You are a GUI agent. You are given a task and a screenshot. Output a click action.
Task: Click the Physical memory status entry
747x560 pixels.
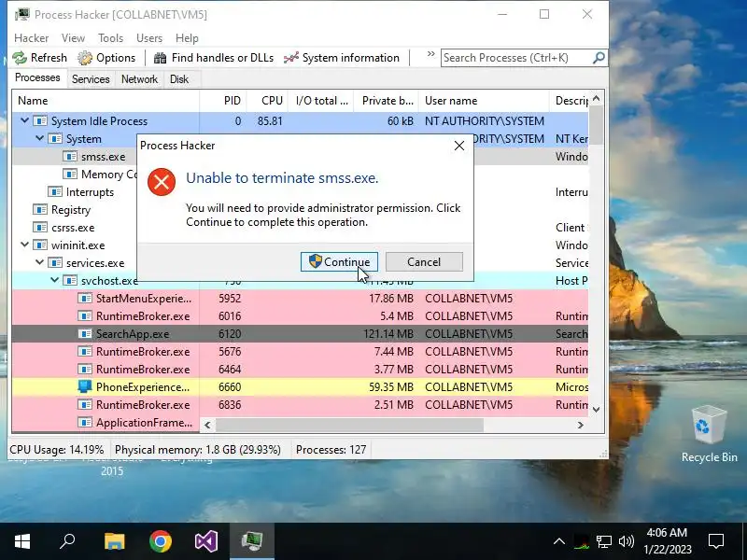(198, 450)
